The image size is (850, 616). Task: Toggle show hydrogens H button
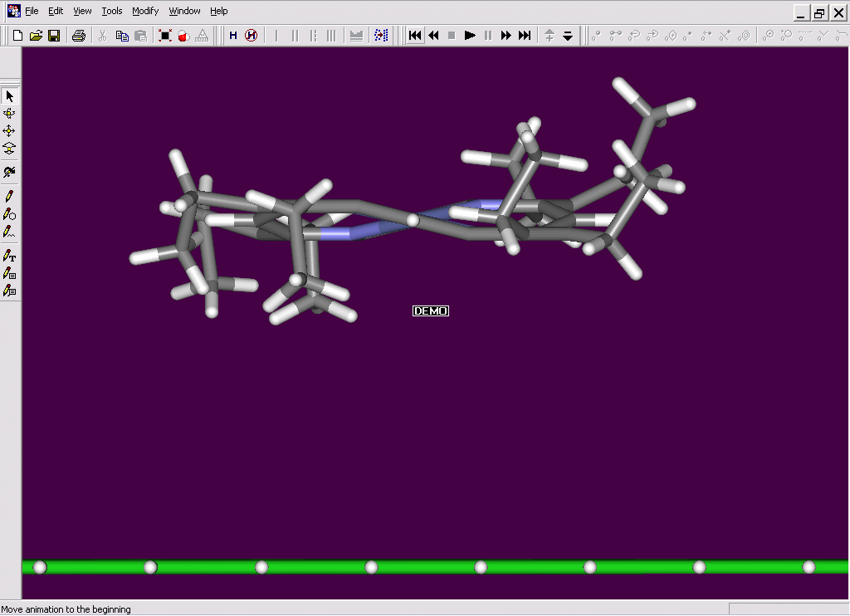pos(233,36)
